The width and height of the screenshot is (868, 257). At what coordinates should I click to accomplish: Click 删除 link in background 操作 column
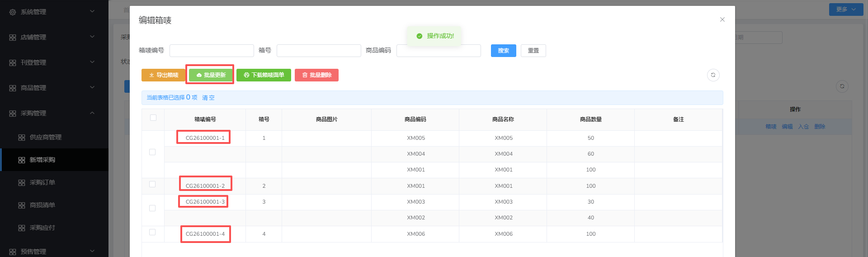coord(820,127)
